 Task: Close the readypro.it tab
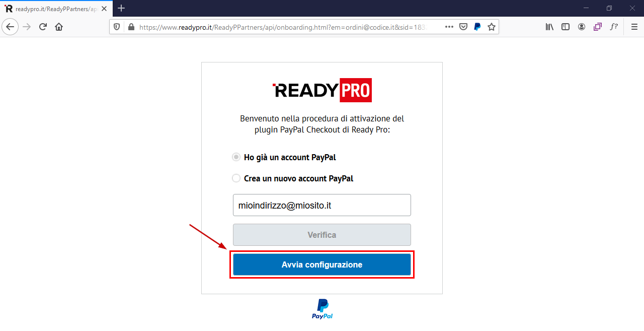pyautogui.click(x=104, y=9)
